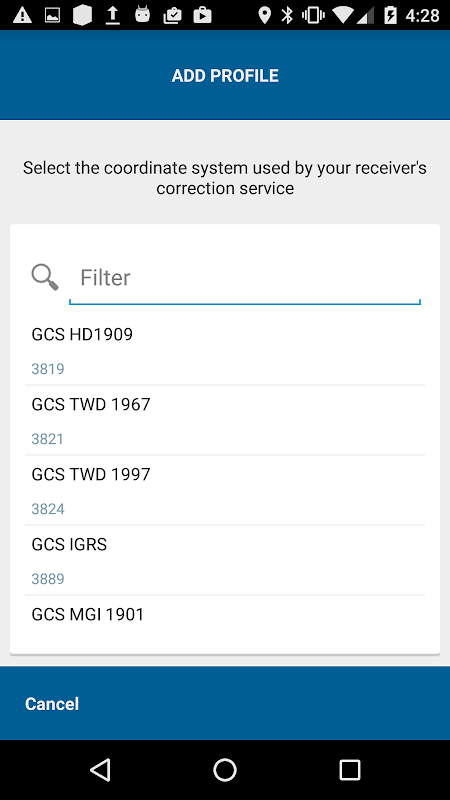Select GCS TWD 1967 coordinate system

click(x=225, y=420)
